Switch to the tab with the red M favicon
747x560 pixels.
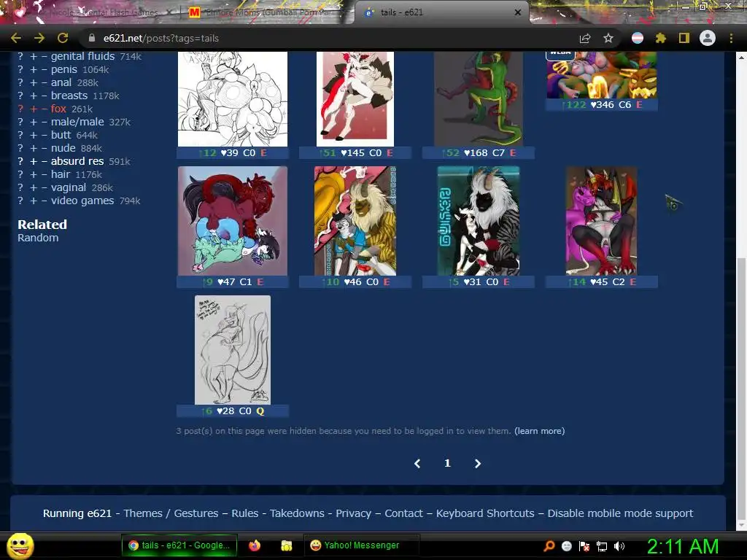click(x=267, y=12)
